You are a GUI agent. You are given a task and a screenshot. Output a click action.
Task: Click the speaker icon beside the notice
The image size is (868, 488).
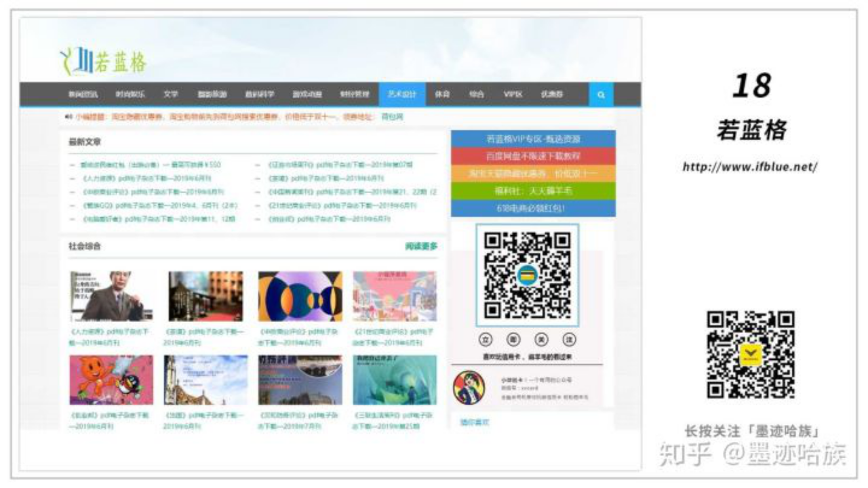click(68, 117)
